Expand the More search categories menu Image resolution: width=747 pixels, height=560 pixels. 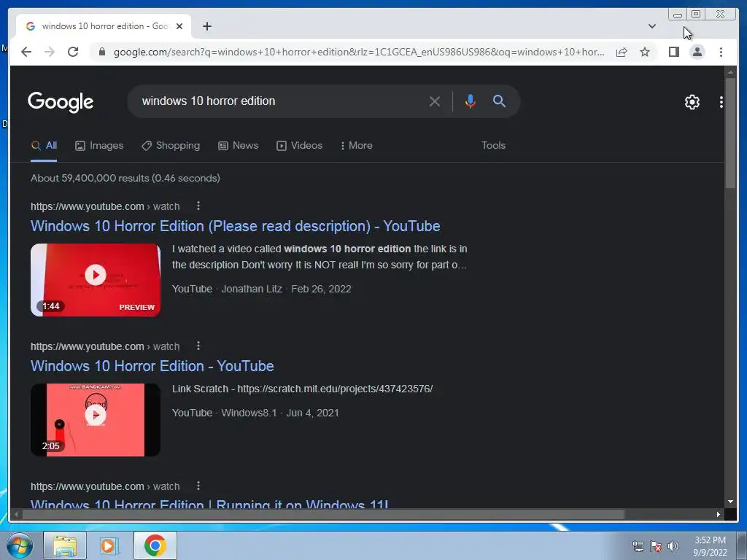(x=356, y=146)
